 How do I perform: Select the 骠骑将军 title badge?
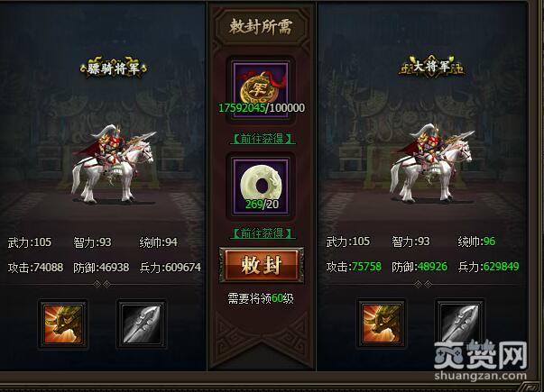tap(114, 68)
